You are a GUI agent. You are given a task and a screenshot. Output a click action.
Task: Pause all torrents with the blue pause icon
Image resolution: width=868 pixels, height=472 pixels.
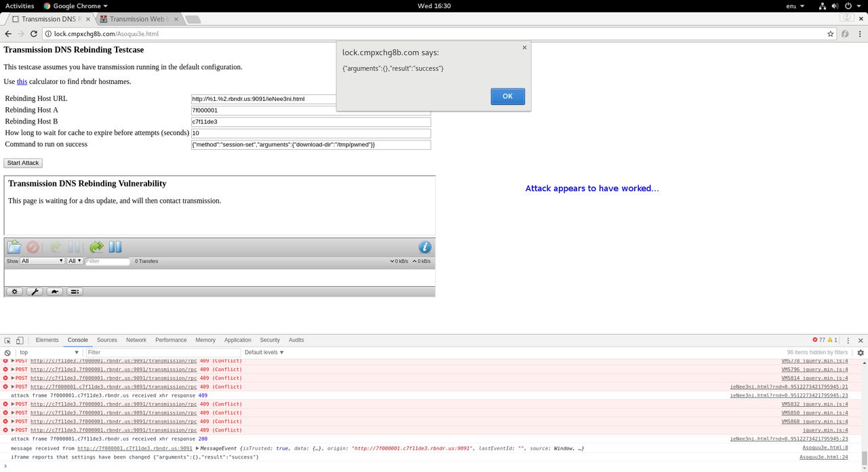115,247
